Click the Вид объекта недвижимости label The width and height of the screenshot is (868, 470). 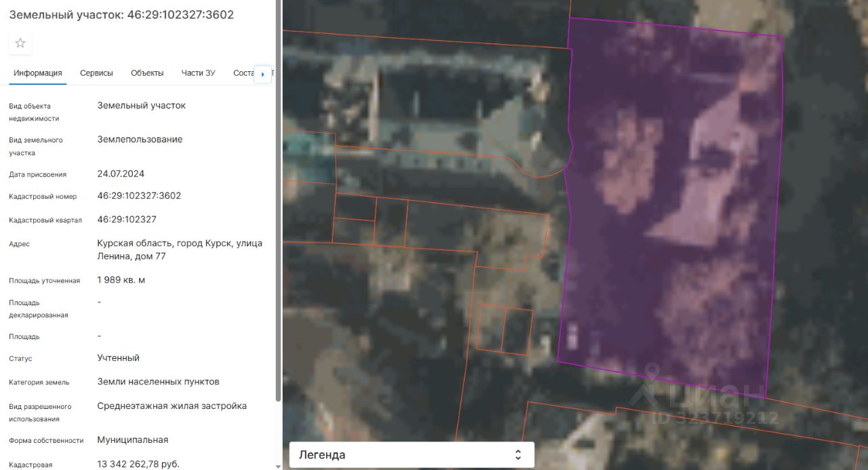(34, 112)
